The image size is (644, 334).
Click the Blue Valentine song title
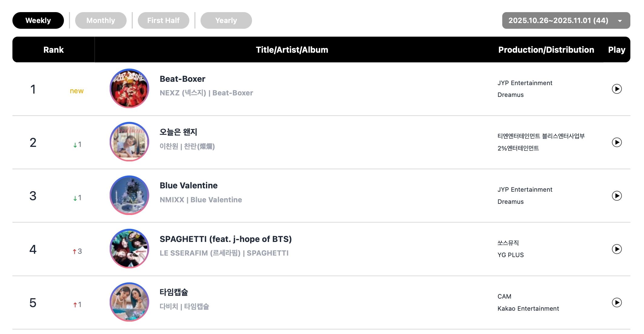tap(188, 186)
